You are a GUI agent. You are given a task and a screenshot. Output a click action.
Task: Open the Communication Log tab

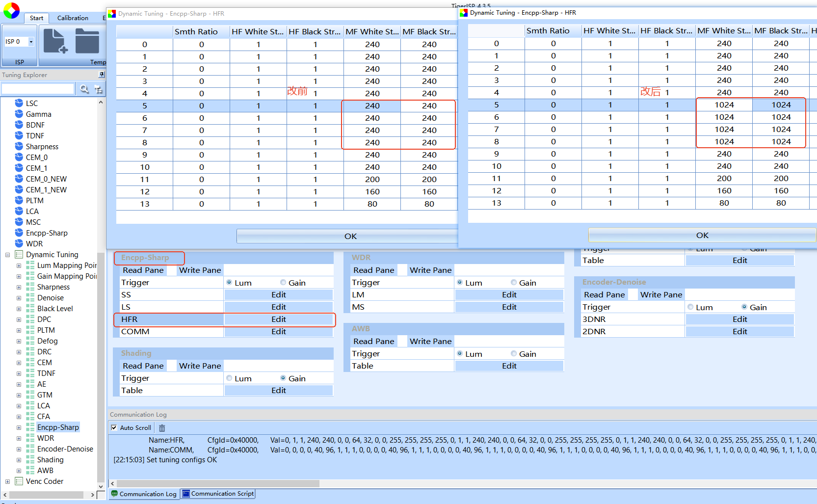point(143,494)
